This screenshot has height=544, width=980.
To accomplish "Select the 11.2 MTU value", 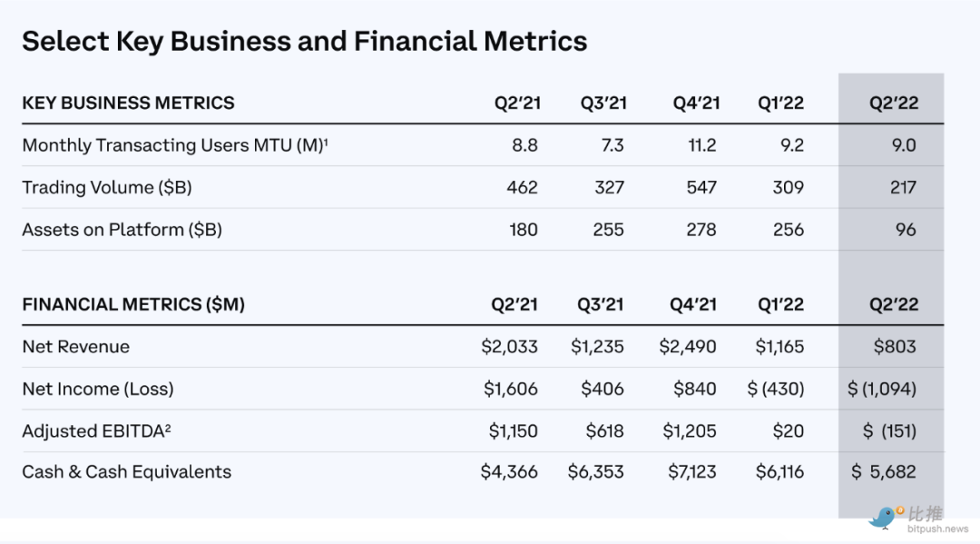I will point(702,145).
